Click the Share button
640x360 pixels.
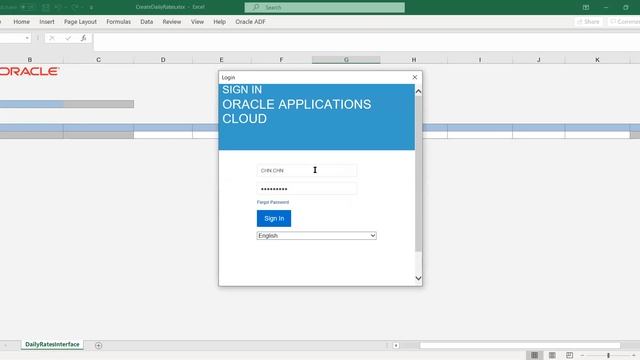coord(588,22)
